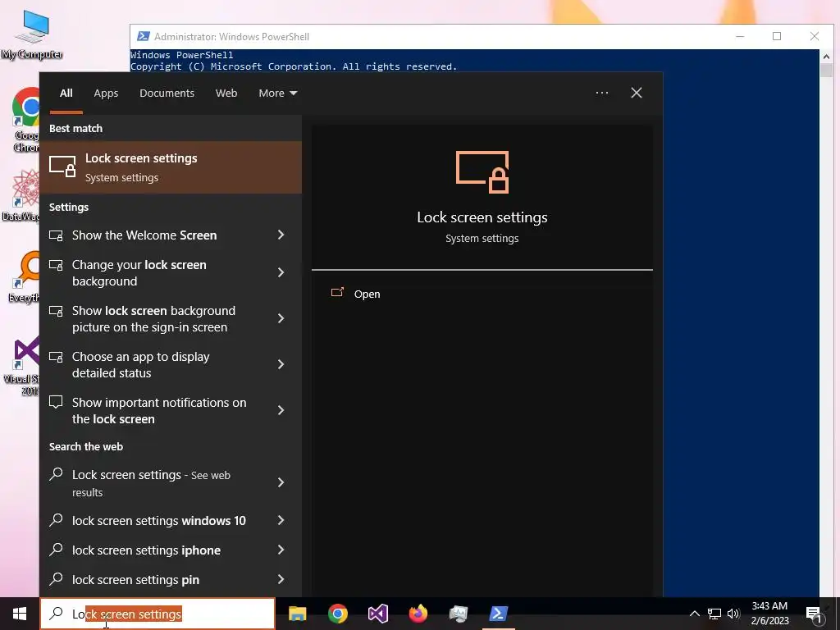Switch to the Web search tab
This screenshot has width=840, height=630.
point(226,94)
